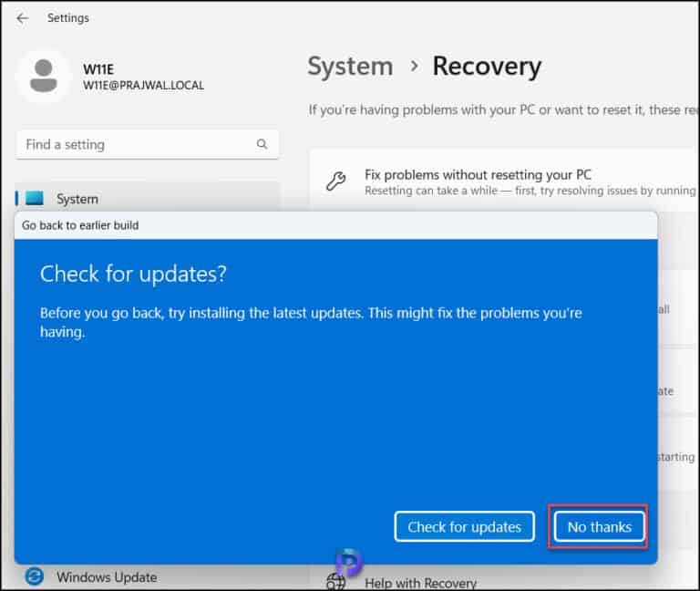Select System in the sidebar
This screenshot has width=700, height=591.
click(147, 197)
